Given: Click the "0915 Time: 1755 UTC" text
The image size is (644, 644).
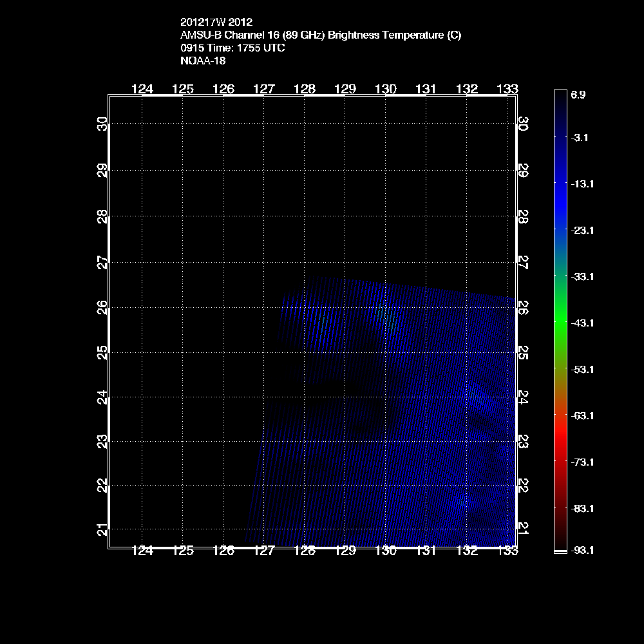Looking at the screenshot, I should tap(233, 48).
